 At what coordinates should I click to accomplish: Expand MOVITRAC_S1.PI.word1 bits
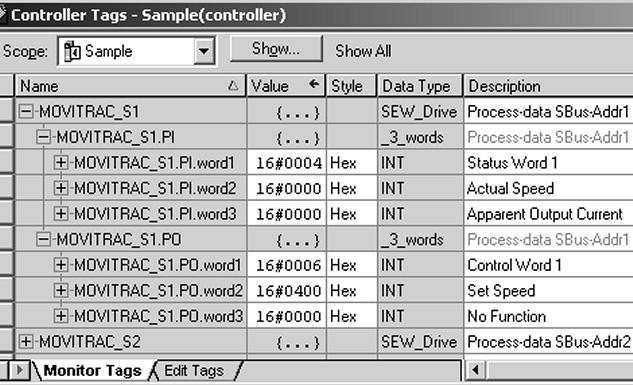(61, 163)
